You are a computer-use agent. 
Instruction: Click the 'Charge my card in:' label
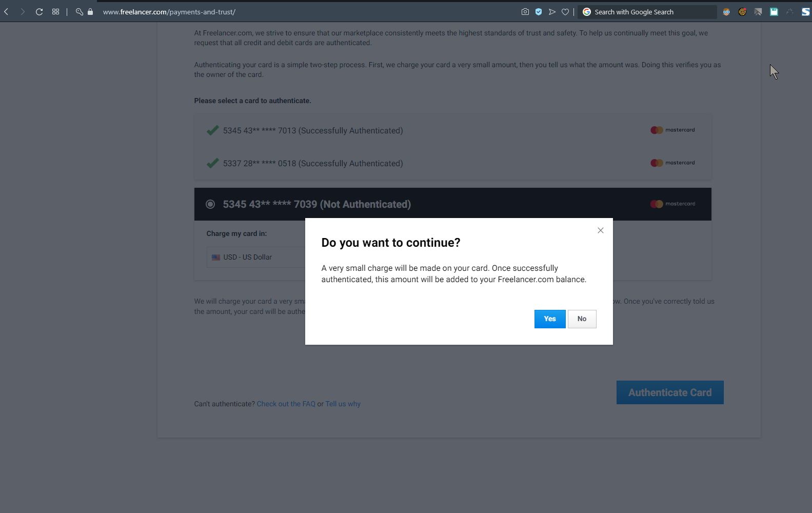coord(236,233)
